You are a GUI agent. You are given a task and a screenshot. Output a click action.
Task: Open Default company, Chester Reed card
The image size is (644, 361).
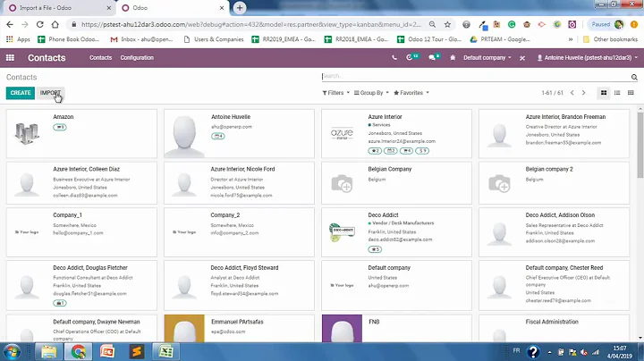(x=554, y=285)
